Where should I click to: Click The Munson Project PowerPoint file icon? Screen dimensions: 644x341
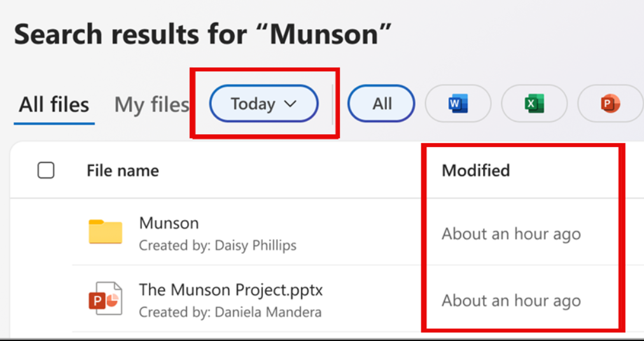click(x=106, y=298)
